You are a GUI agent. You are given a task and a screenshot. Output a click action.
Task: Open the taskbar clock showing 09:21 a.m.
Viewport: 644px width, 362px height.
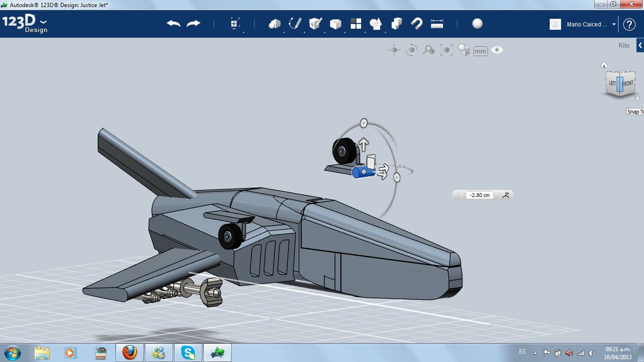pos(618,353)
